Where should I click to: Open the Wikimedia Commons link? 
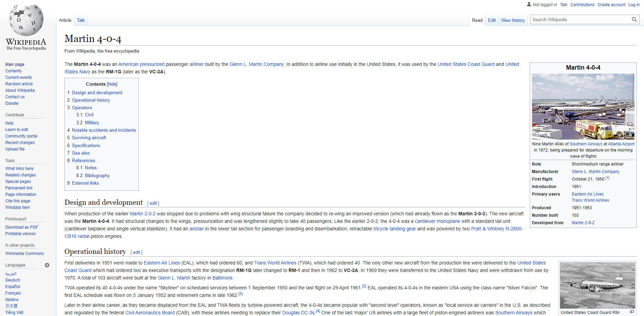25,254
